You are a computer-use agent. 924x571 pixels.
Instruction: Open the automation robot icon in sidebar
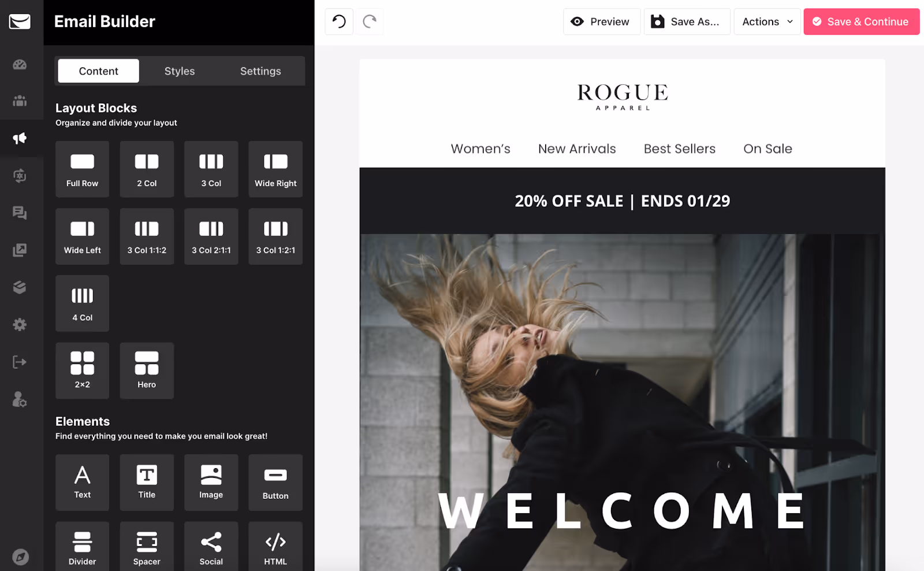[20, 175]
